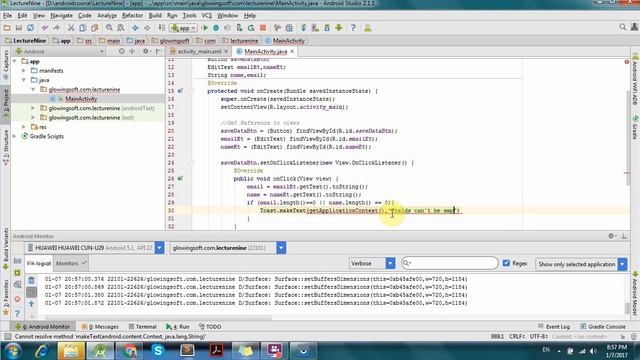This screenshot has width=640, height=360.
Task: Click the Paste toolbar icon
Action: tap(95, 28)
